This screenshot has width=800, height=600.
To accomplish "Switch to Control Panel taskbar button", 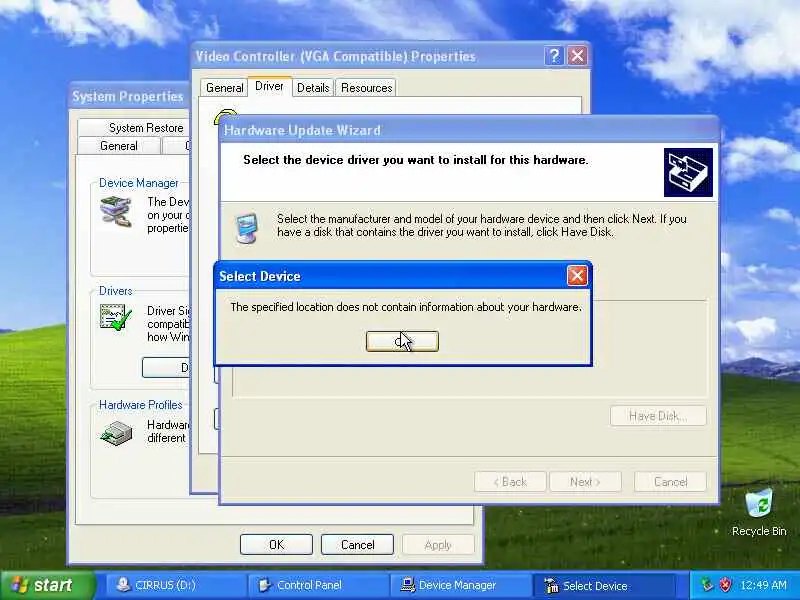I will (x=318, y=585).
